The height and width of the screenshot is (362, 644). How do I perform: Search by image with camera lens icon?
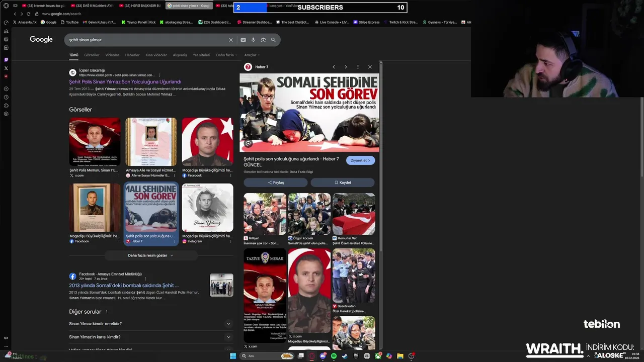click(x=263, y=40)
